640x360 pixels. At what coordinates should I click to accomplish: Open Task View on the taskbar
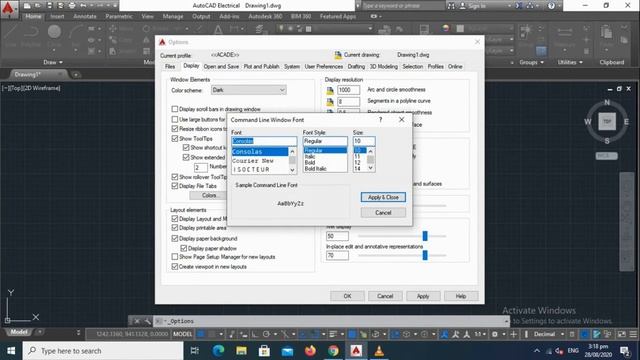point(195,351)
